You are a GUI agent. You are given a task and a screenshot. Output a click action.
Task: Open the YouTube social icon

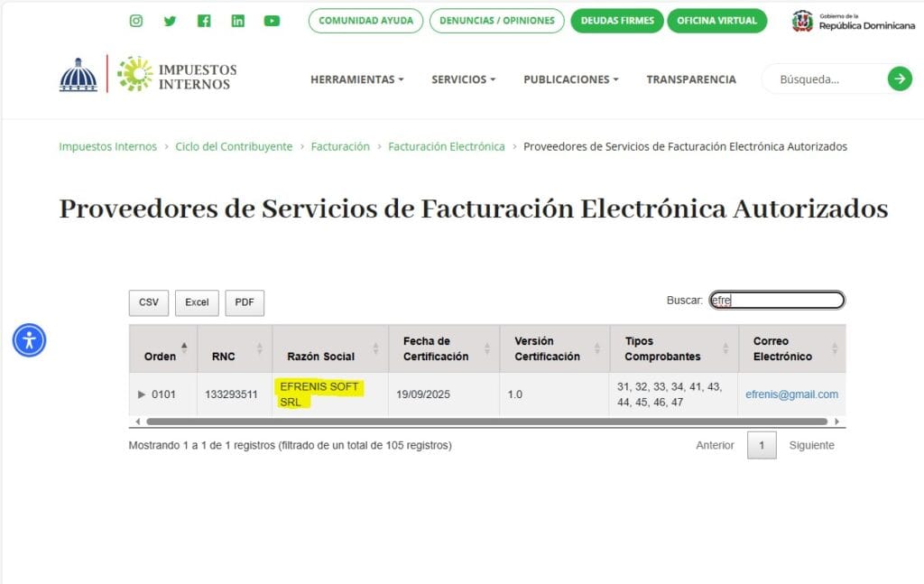pos(272,21)
